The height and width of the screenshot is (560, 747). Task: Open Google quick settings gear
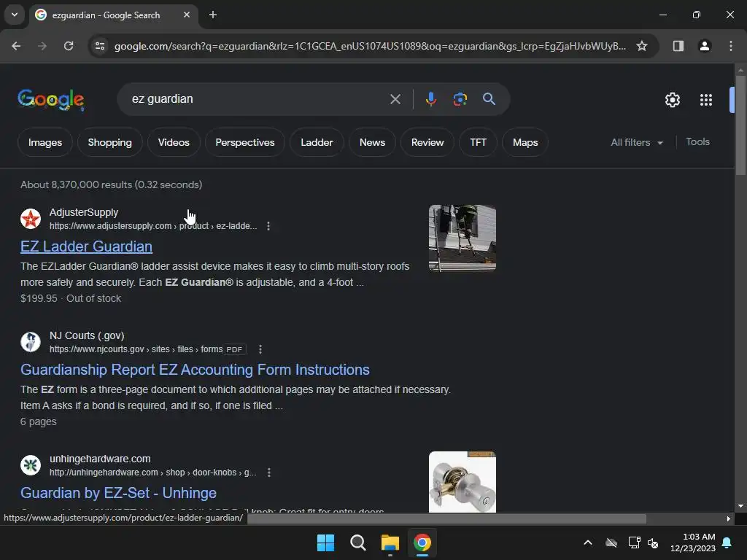point(672,99)
